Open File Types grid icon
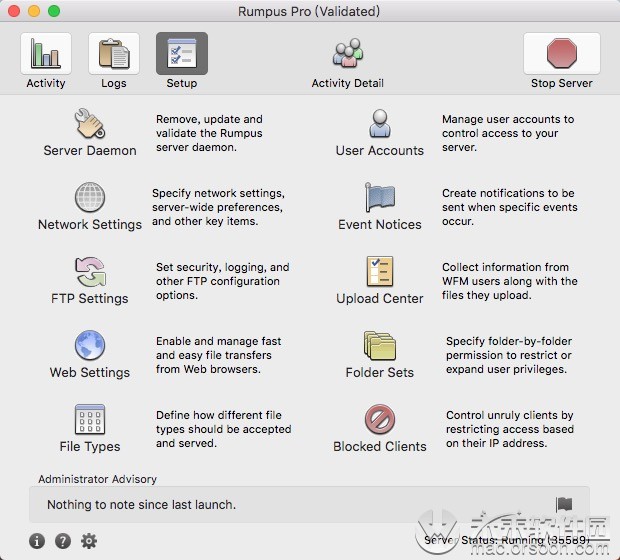 (x=90, y=419)
